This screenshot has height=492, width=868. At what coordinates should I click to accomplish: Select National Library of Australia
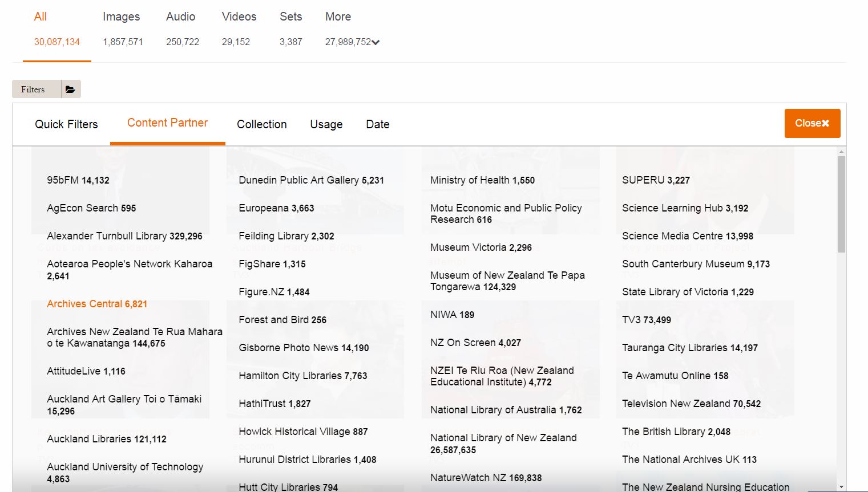click(506, 410)
